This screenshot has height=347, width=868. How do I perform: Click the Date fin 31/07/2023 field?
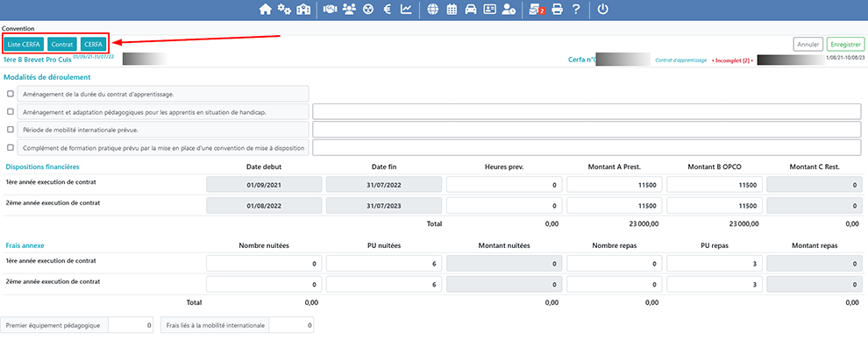384,206
